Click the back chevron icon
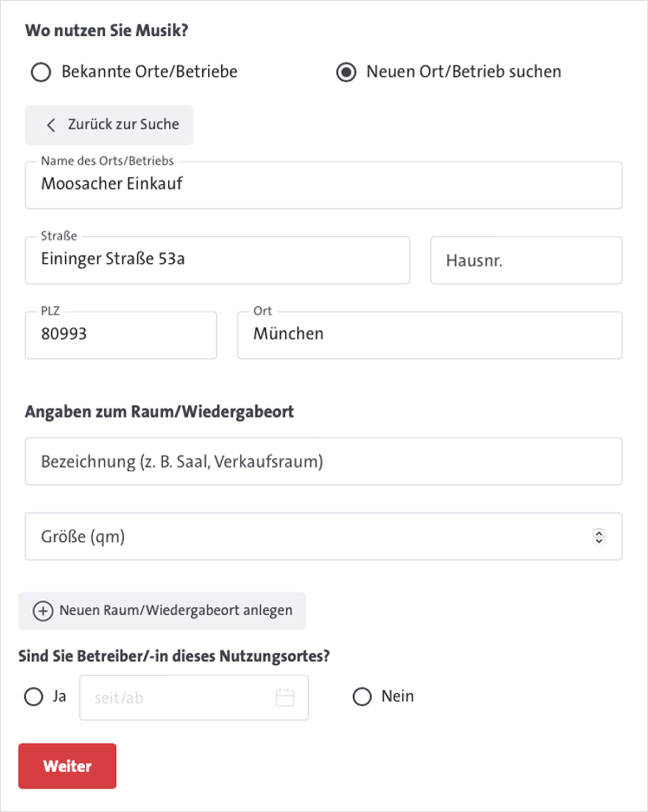 (51, 125)
